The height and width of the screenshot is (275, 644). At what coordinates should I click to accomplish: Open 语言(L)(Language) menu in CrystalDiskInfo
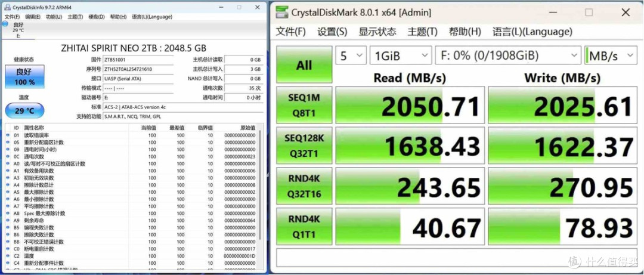point(152,17)
